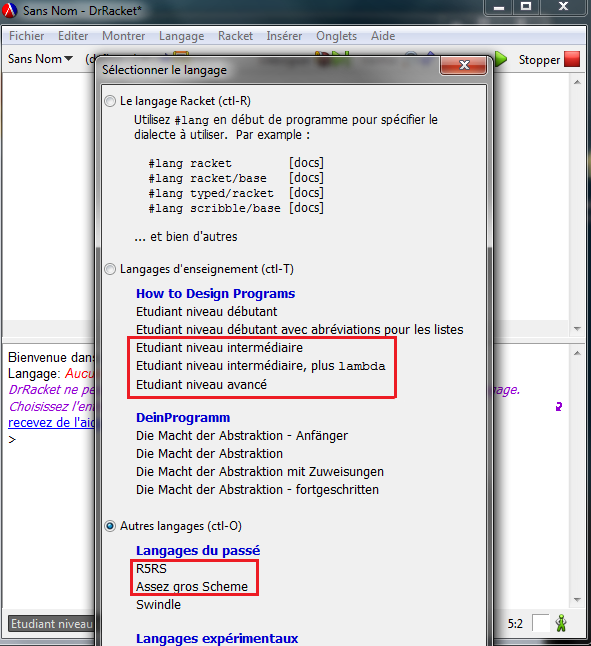Open the Langage menu

(x=181, y=36)
